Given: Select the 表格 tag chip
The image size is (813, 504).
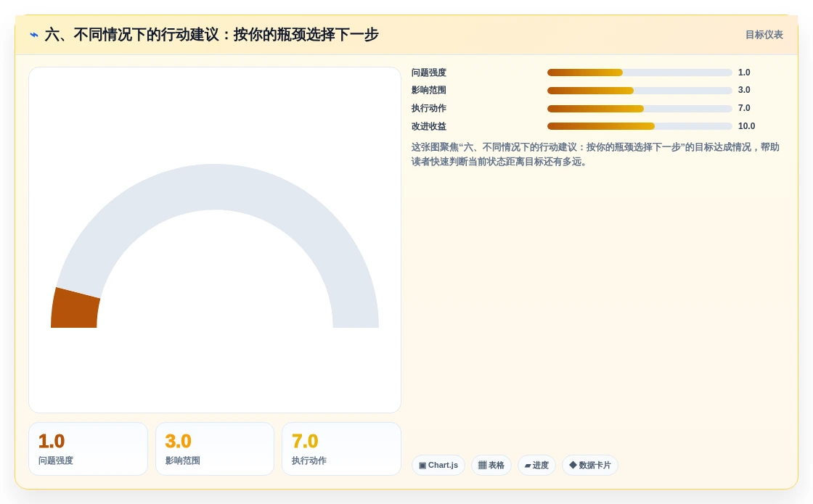Looking at the screenshot, I should [491, 465].
